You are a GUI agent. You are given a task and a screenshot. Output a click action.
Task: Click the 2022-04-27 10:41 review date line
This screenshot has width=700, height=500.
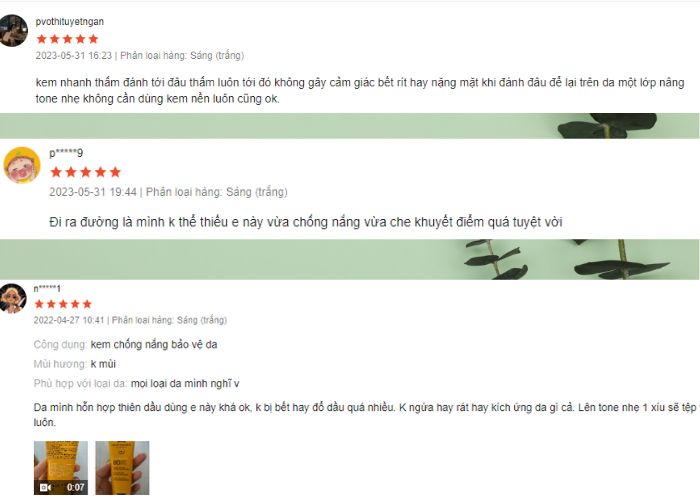(x=130, y=320)
